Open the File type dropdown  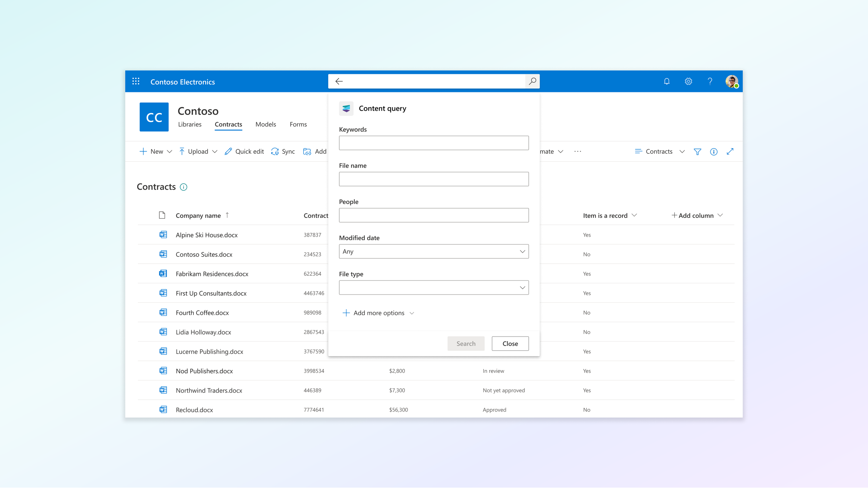tap(434, 287)
